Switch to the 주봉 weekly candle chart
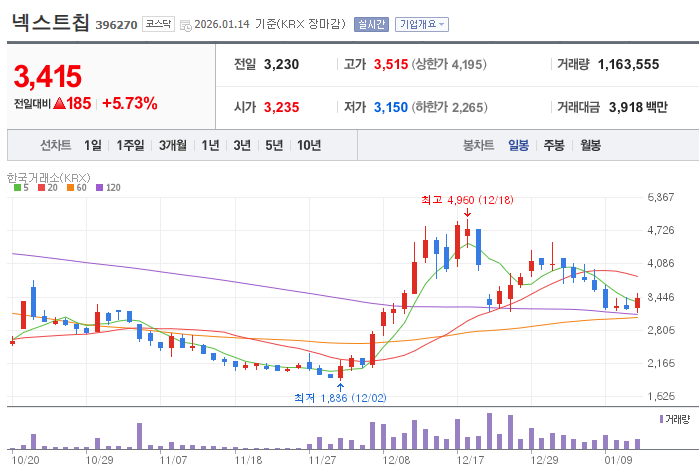Screen dimensions: 699x467 click(554, 145)
